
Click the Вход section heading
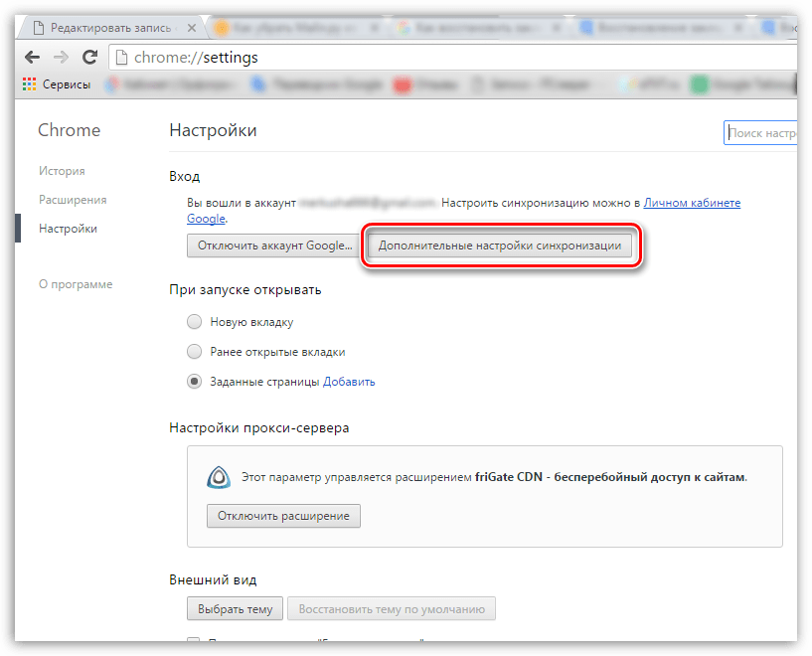point(184,177)
